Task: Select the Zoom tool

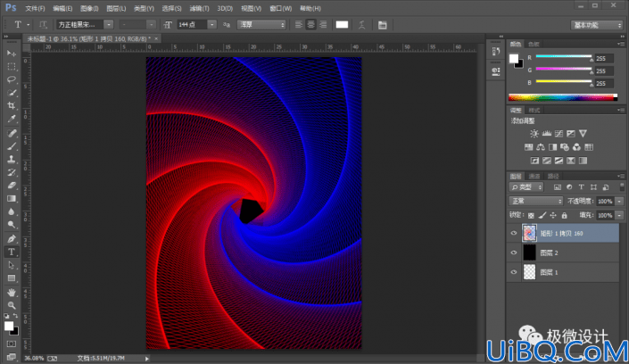Action: click(12, 305)
